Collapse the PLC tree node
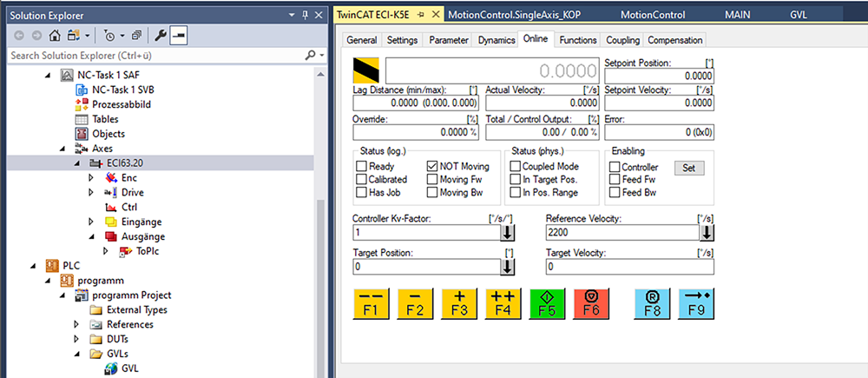Image resolution: width=868 pixels, height=378 pixels. 33,266
